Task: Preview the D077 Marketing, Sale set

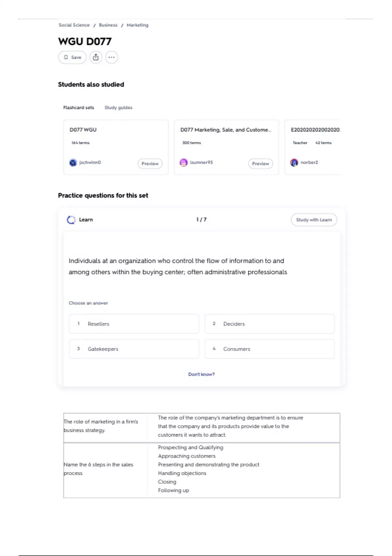Action: (x=260, y=164)
